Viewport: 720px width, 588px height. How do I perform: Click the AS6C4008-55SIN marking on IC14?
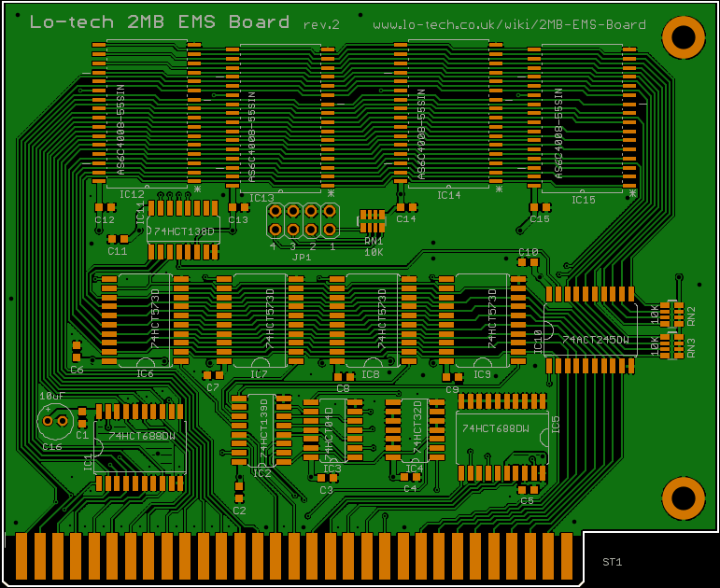coord(421,134)
